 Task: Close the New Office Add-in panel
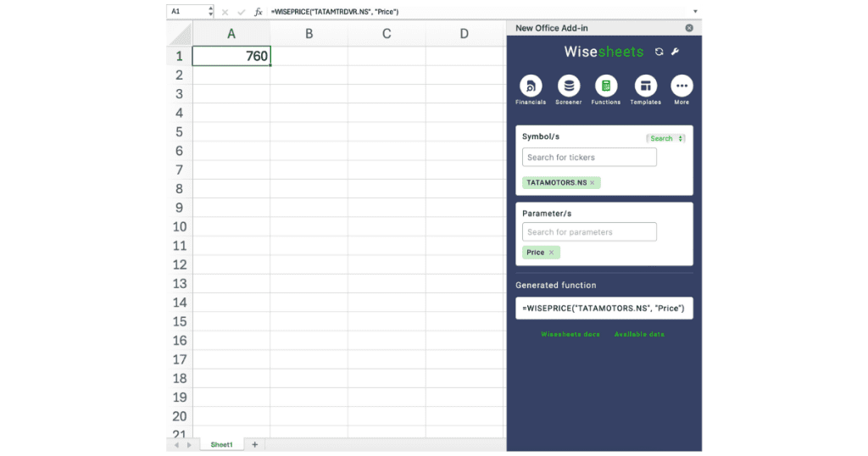[689, 28]
